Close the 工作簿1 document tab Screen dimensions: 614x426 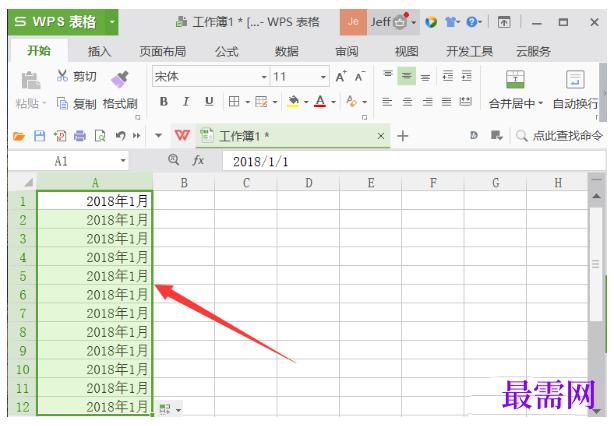click(x=381, y=136)
